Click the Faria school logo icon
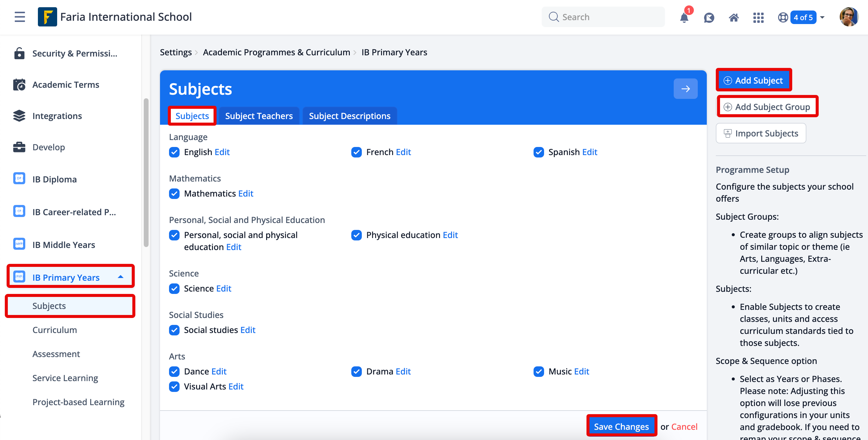 pyautogui.click(x=47, y=17)
